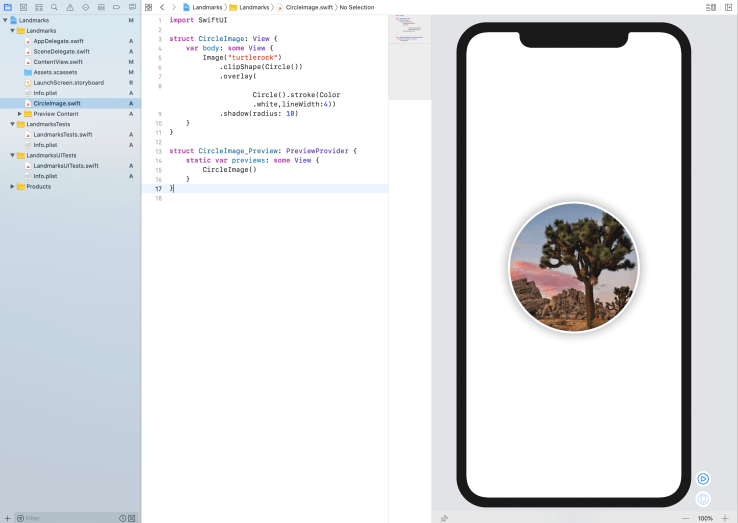The image size is (738, 523).
Task: Open the Source Control navigator
Action: (23, 7)
